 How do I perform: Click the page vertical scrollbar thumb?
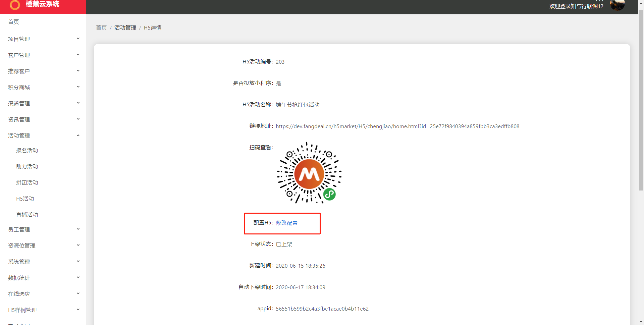click(641, 100)
